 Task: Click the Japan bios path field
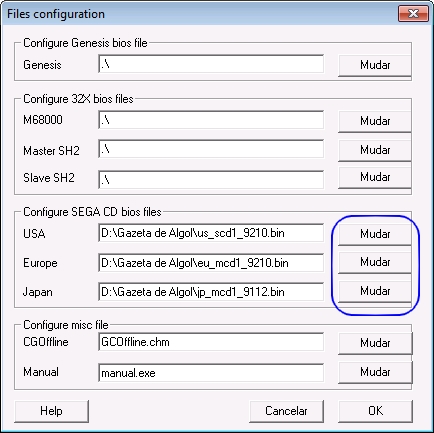pos(211,292)
